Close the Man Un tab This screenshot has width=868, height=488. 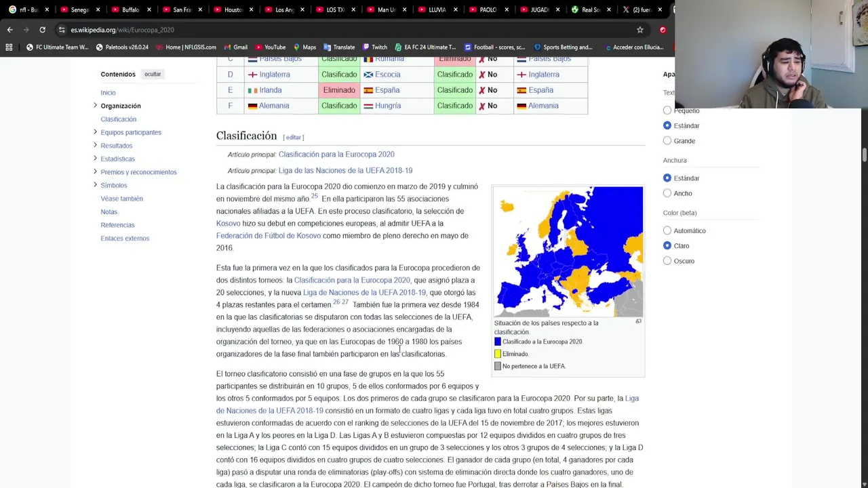(403, 9)
